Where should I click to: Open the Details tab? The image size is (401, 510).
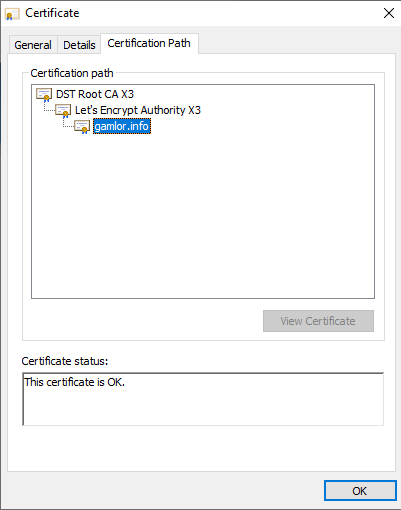click(x=79, y=45)
